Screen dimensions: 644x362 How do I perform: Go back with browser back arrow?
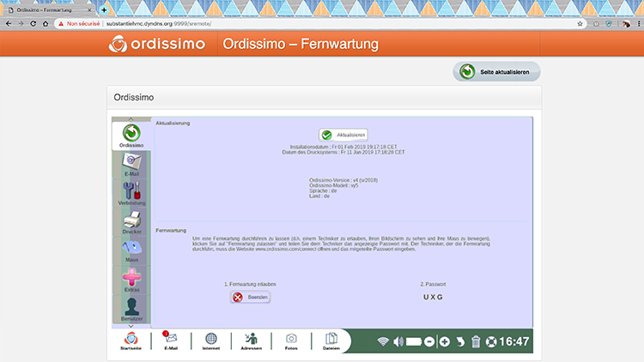pos(9,24)
